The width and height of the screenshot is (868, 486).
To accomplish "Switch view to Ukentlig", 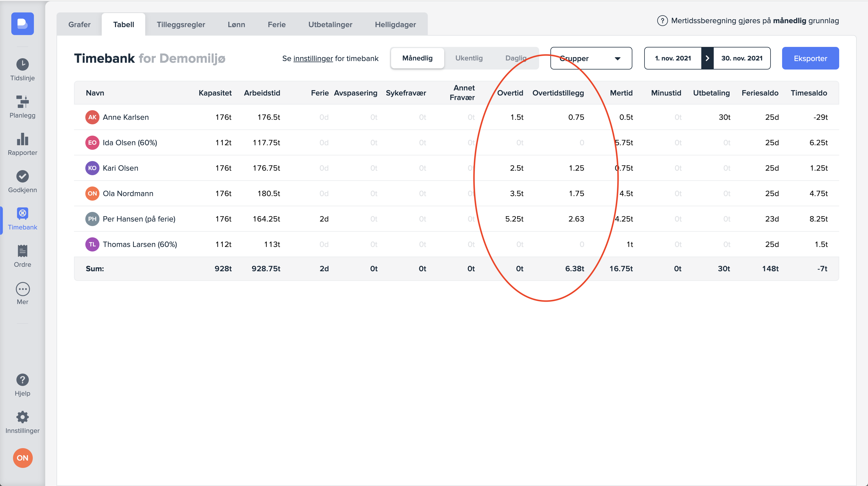I will [x=469, y=58].
